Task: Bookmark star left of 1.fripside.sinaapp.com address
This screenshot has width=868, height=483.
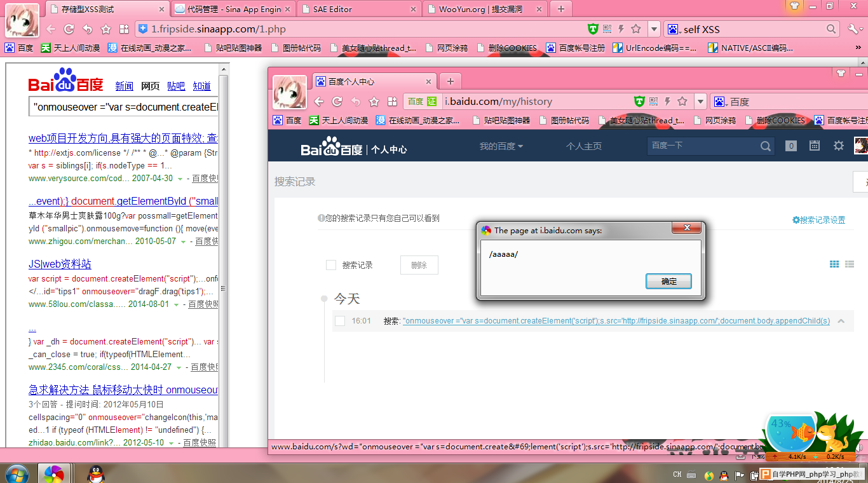Action: [x=106, y=29]
